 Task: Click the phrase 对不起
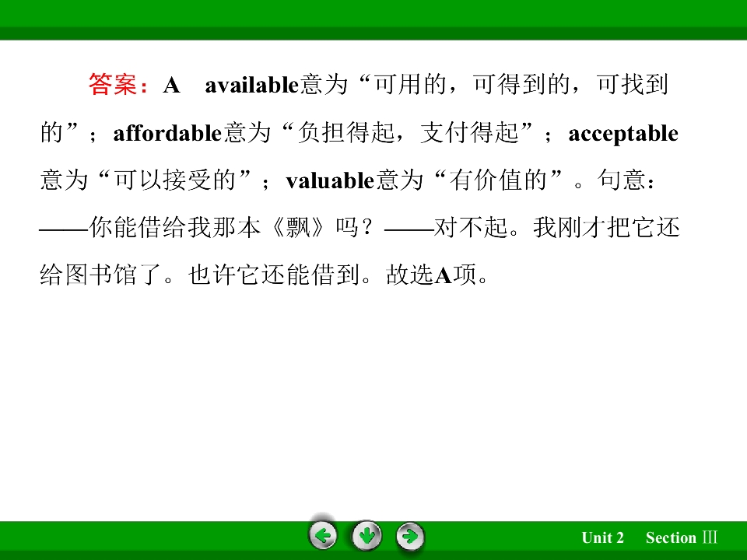[471, 227]
